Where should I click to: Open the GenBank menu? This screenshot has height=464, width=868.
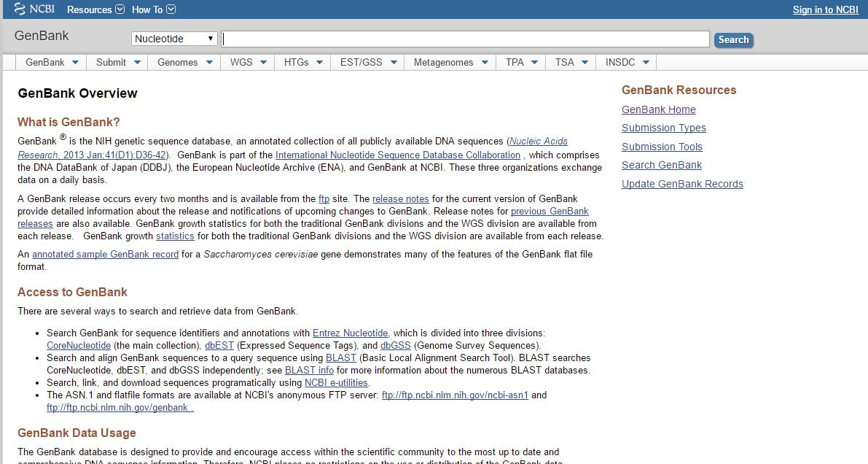[52, 63]
